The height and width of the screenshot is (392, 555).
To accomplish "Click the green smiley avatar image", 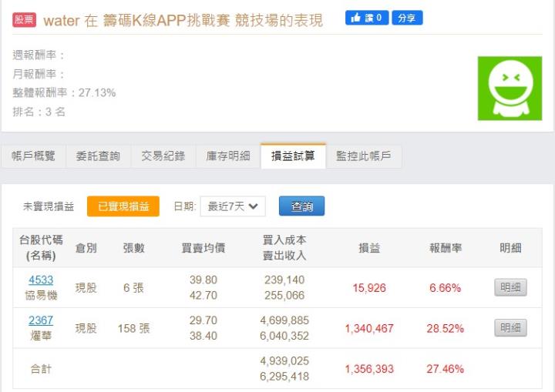I will point(510,89).
